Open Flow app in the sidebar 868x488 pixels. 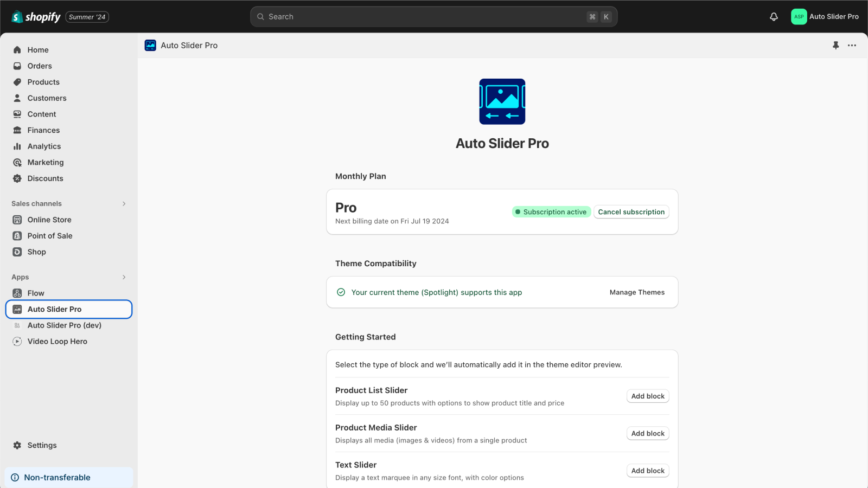(36, 293)
